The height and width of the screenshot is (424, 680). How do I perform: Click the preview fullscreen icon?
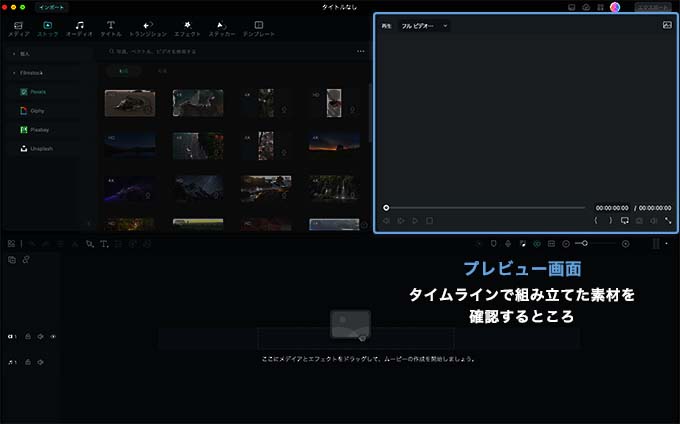[668, 220]
